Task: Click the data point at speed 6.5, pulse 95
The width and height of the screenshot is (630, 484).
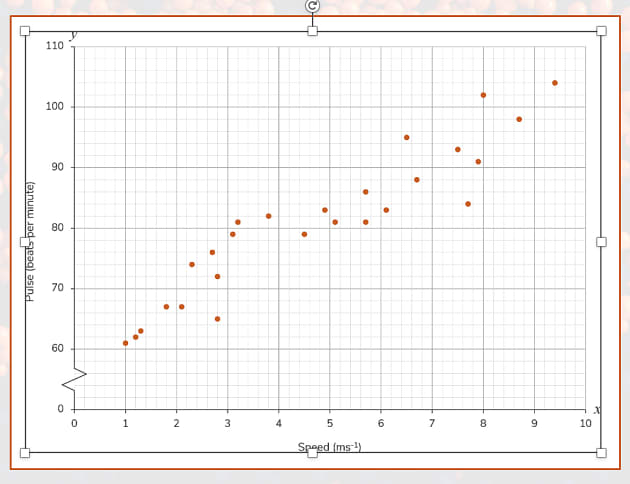Action: click(x=407, y=137)
